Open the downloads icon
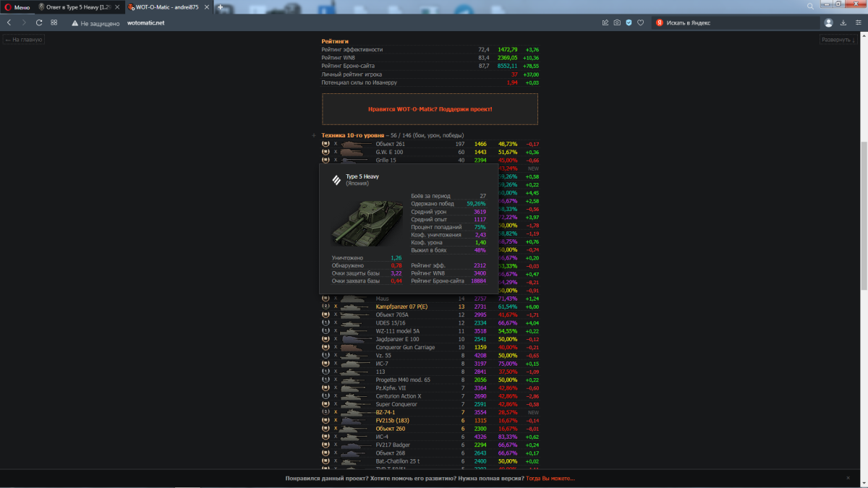 [843, 22]
